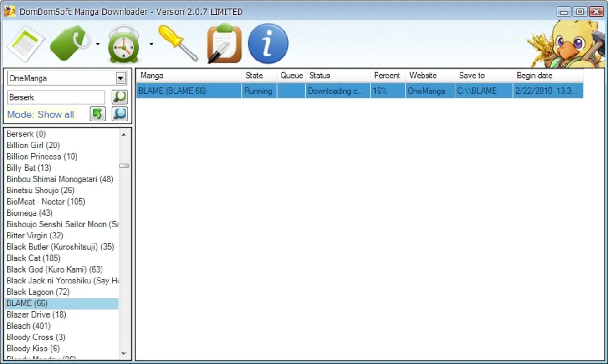Screen dimensions: 608x364
Task: Click the 'Downloading c...' status cell
Action: tap(338, 91)
